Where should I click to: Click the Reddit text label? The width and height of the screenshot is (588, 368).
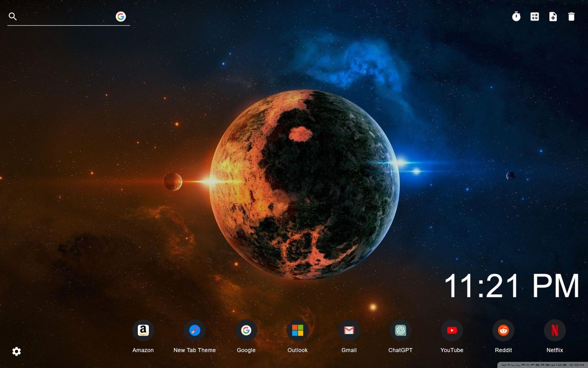tap(503, 350)
